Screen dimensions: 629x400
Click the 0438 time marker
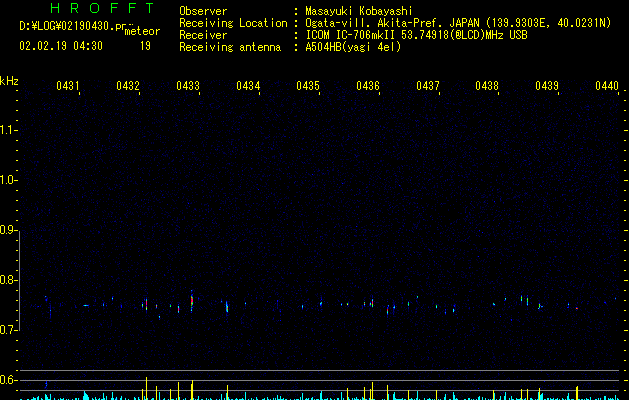[x=487, y=86]
